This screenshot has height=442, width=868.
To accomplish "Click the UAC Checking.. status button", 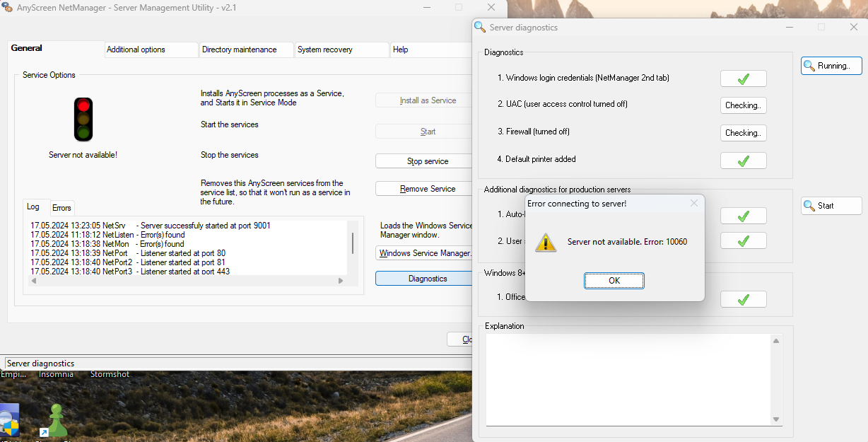I will click(x=743, y=105).
